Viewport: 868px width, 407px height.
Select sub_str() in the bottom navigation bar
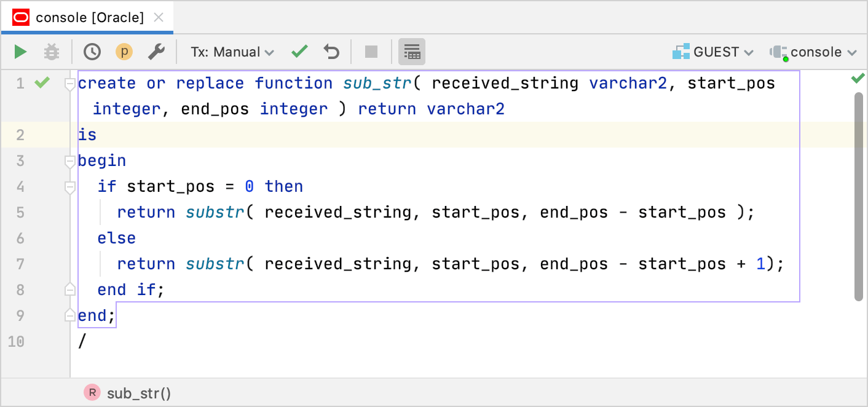click(138, 392)
